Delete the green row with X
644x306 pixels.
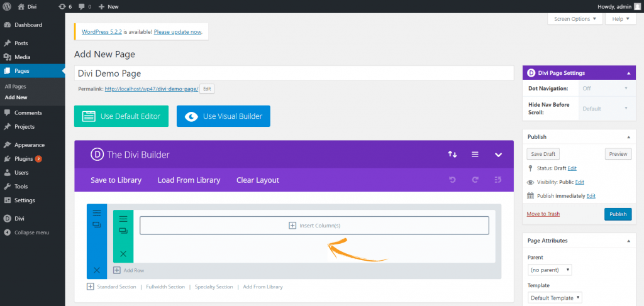tap(123, 254)
